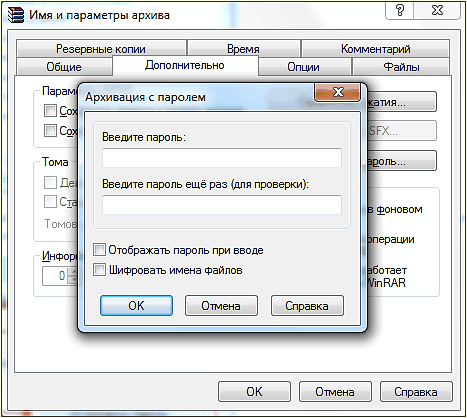467x418 pixels.
Task: Click the Введите пароль input field
Action: 222,158
